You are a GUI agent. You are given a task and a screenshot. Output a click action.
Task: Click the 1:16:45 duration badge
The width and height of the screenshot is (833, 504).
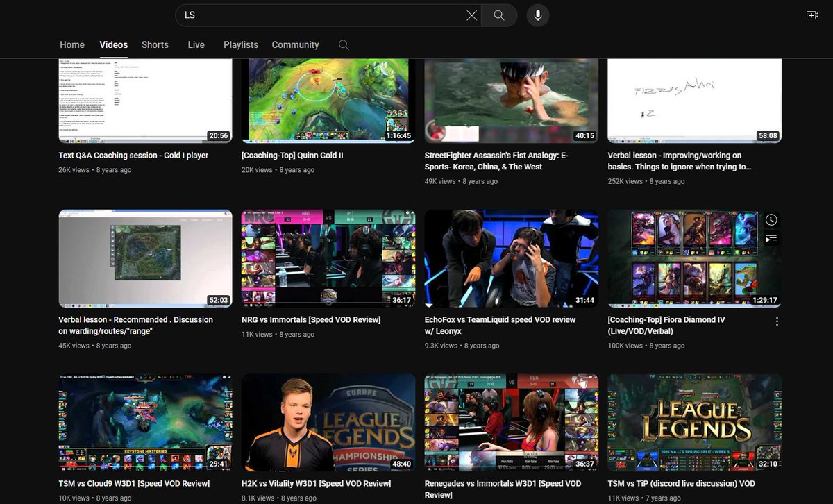click(398, 136)
